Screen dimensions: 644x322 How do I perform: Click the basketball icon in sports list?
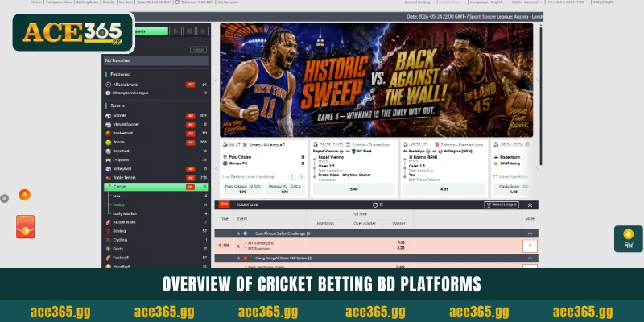click(109, 134)
